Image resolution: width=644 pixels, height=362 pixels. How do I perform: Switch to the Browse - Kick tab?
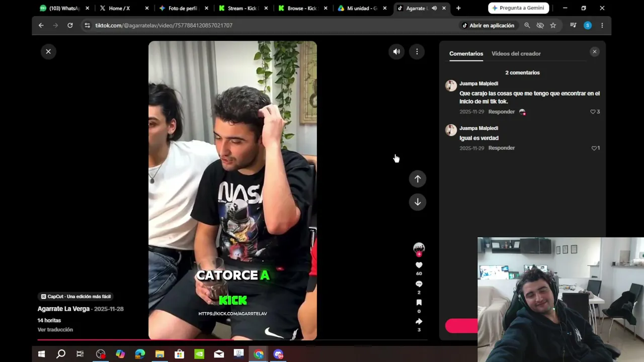click(302, 8)
